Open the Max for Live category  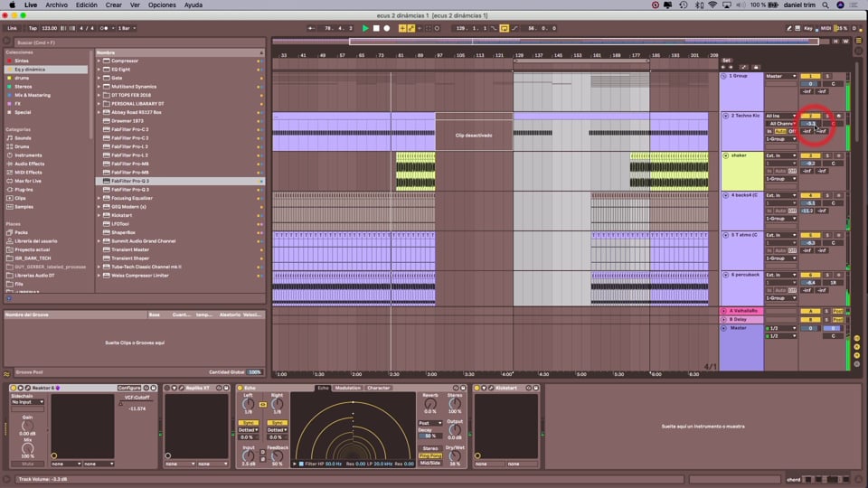coord(28,181)
